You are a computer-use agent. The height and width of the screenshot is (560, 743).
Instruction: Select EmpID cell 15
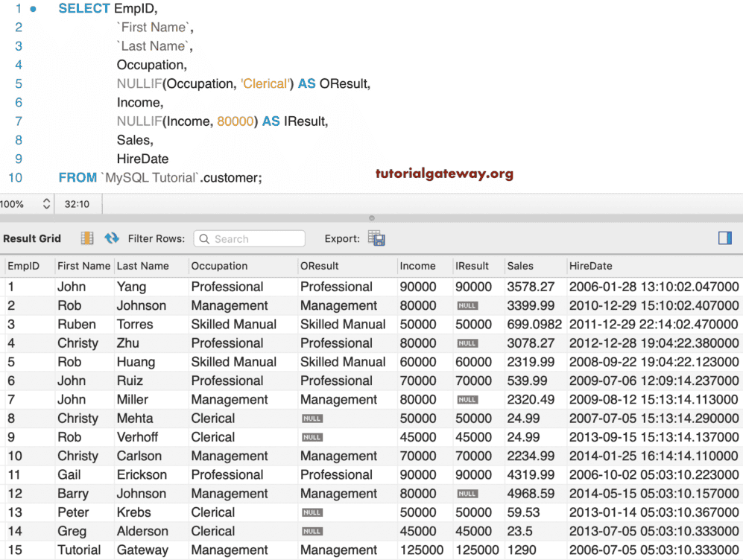pos(15,550)
